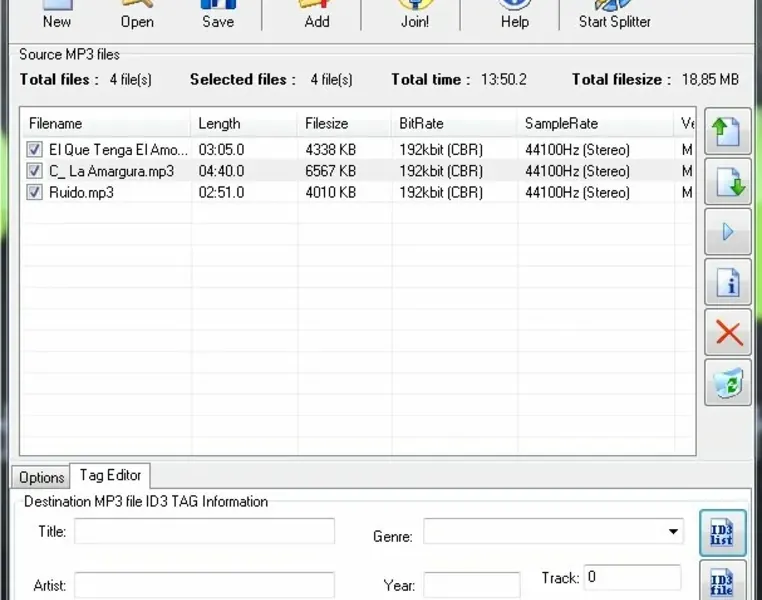The image size is (762, 600).
Task: Sort by the Filesize column header
Action: (x=344, y=123)
